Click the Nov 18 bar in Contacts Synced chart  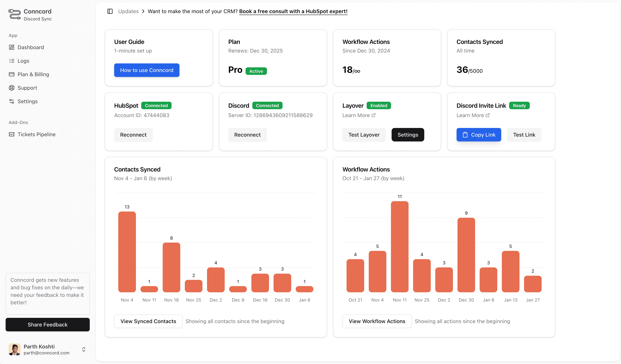171,267
